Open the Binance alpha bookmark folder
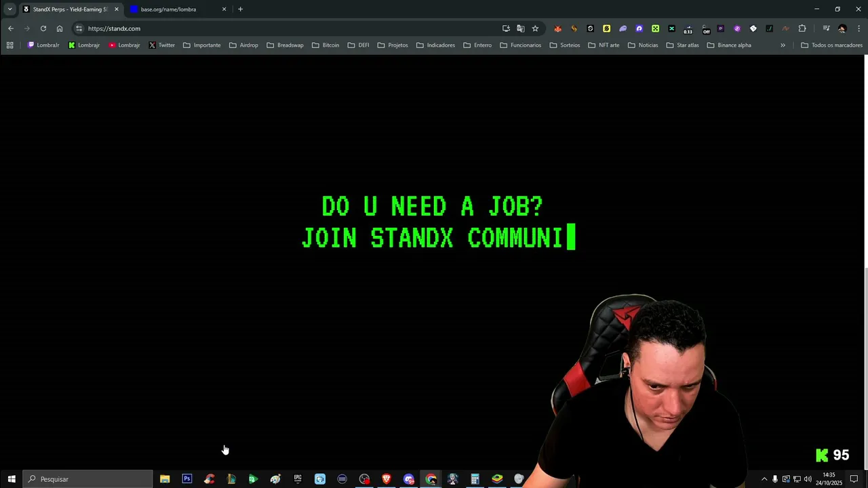This screenshot has height=488, width=868. click(728, 45)
